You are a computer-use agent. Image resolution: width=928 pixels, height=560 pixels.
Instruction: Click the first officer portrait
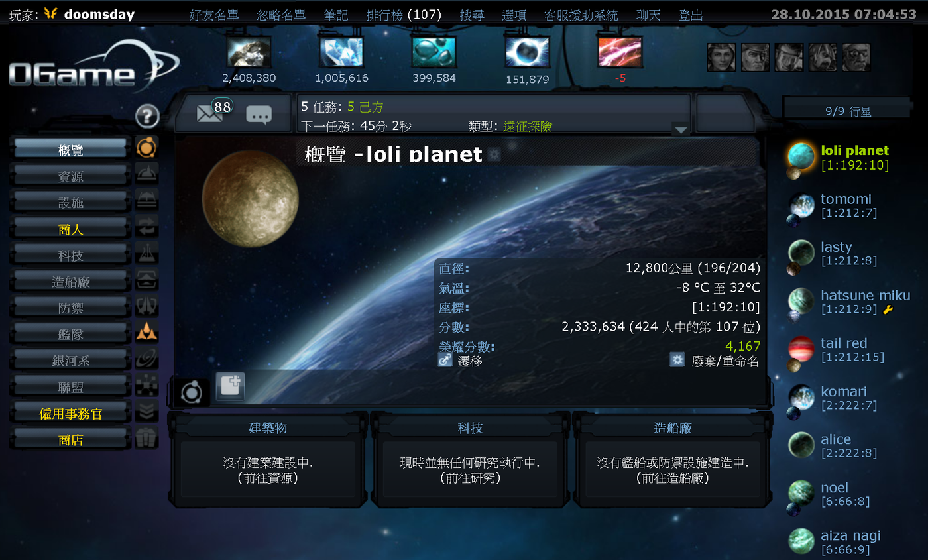721,58
